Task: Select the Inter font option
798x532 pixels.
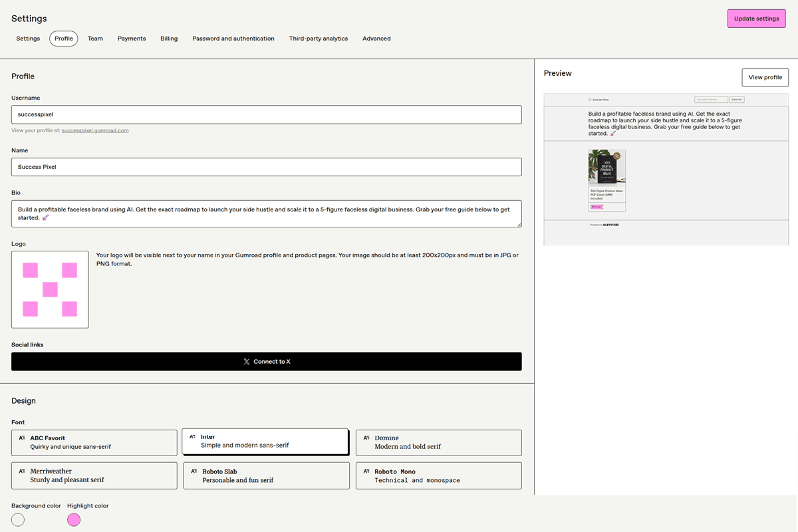Action: tap(265, 442)
